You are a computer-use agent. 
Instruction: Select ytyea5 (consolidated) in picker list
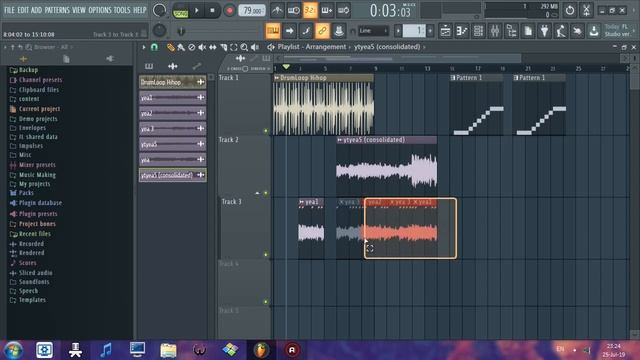173,176
